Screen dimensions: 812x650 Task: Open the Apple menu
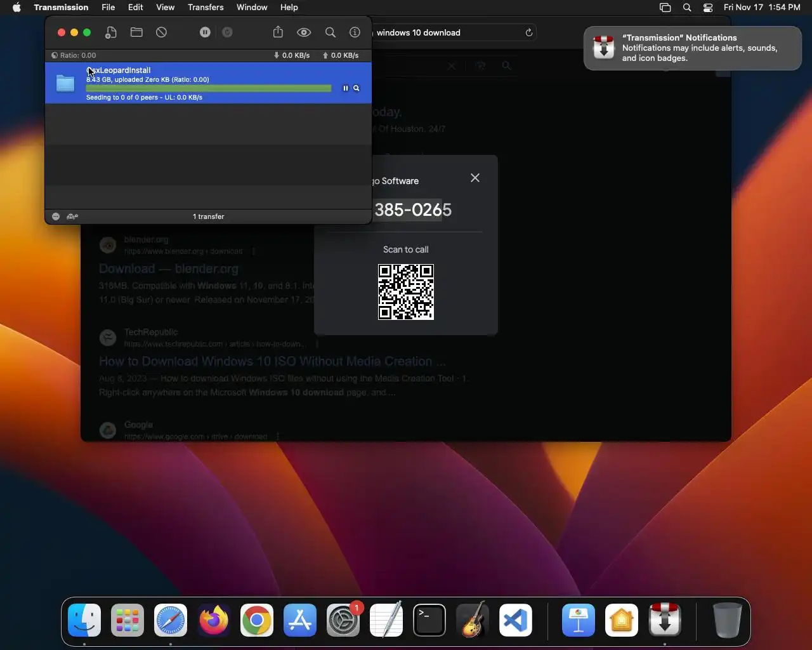(x=16, y=7)
